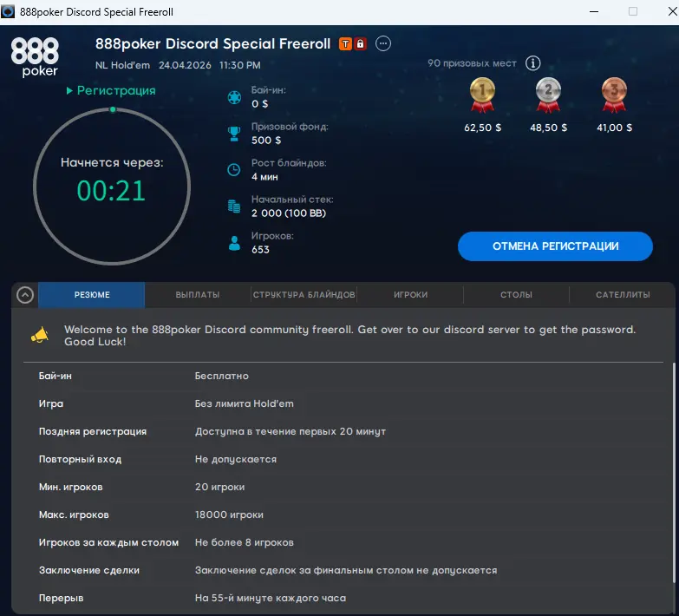Go to the Сателлиты tab
The width and height of the screenshot is (679, 616).
pyautogui.click(x=622, y=295)
